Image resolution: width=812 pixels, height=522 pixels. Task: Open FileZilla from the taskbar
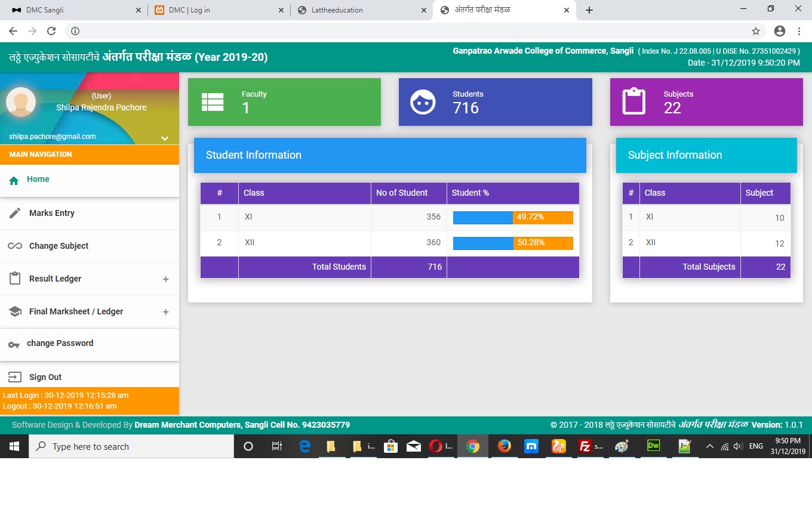coord(585,446)
